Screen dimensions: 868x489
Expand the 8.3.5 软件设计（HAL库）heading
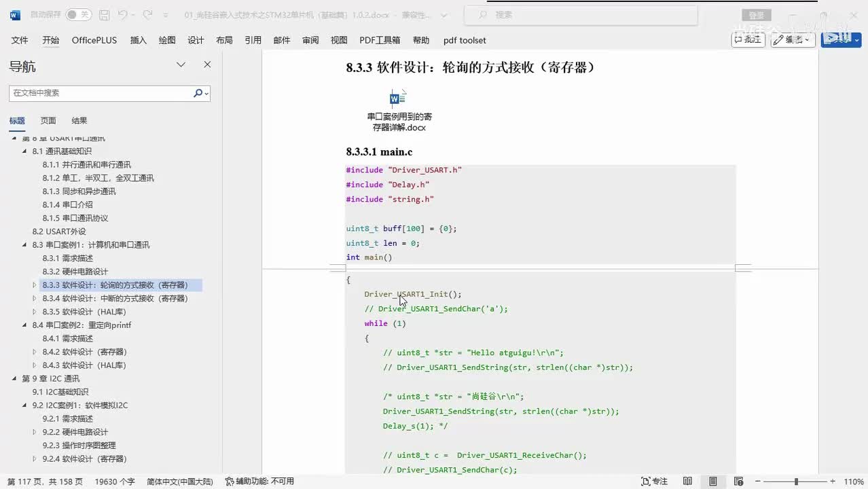[x=35, y=312]
